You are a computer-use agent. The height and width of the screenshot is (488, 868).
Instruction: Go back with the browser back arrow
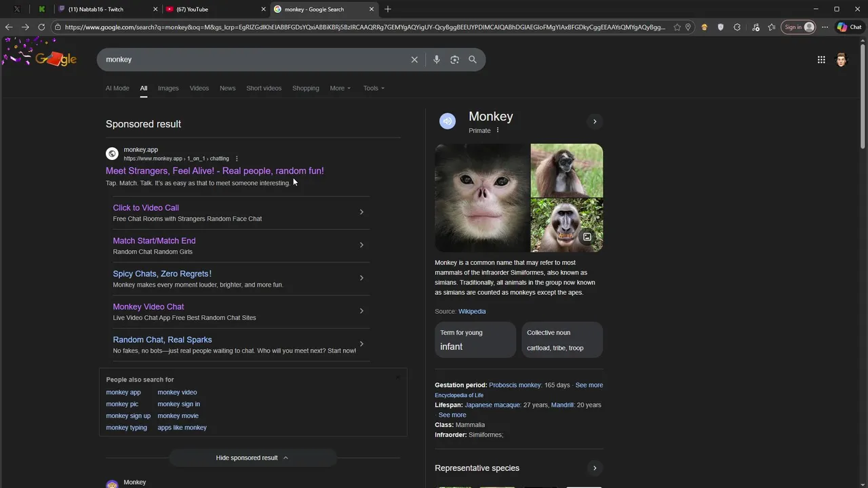(x=9, y=27)
